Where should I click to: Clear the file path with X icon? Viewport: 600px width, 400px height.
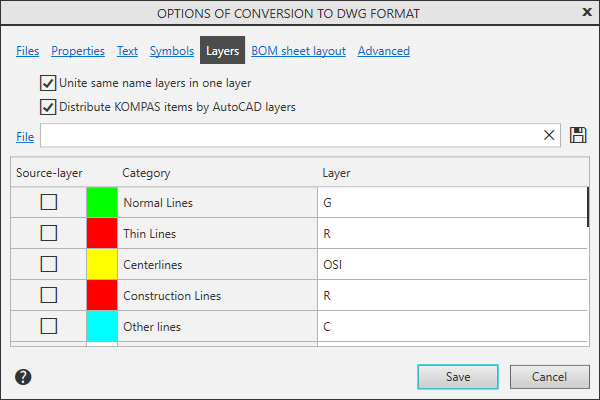pos(549,135)
